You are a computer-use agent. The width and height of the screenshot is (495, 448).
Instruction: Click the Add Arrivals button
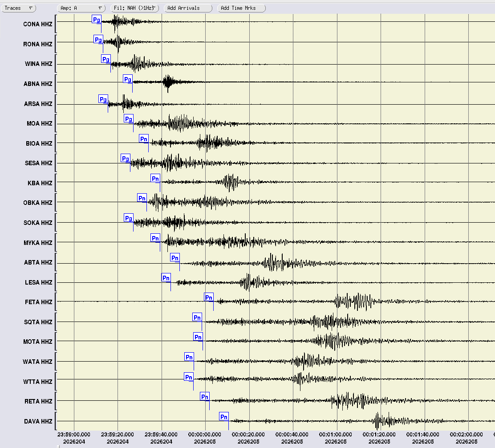tap(188, 8)
